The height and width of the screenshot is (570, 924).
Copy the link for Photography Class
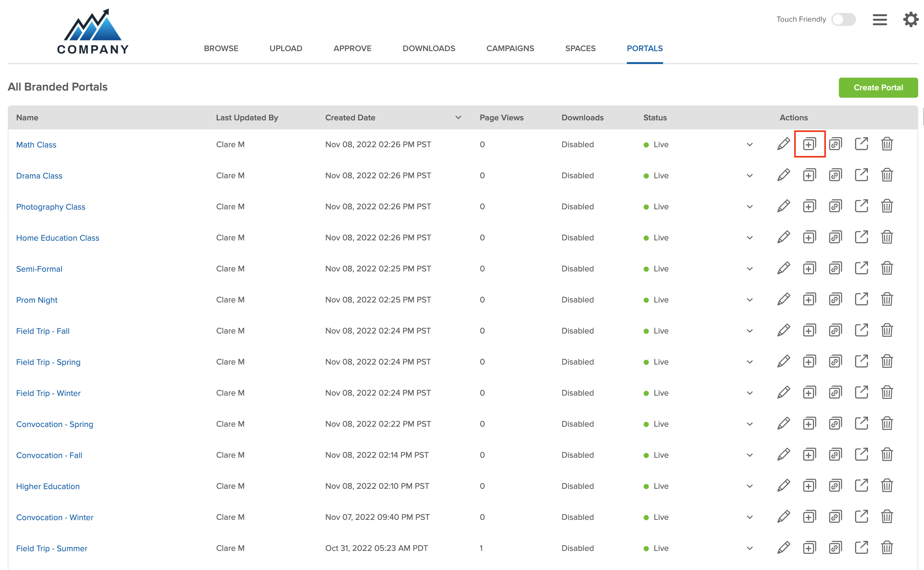(x=835, y=206)
